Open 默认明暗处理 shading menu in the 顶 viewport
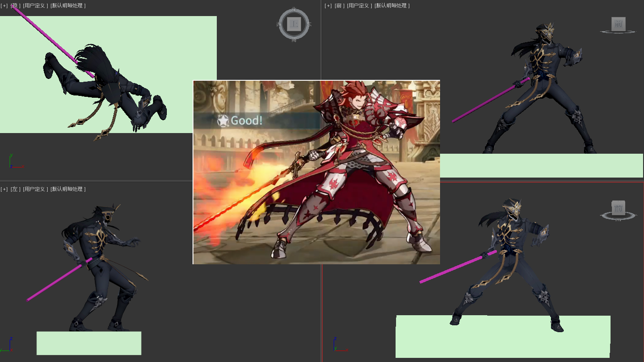This screenshot has height=362, width=644. click(x=68, y=6)
